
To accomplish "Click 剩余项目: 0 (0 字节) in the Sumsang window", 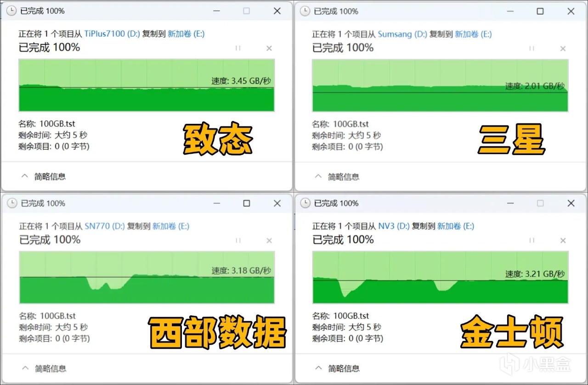I will pos(348,147).
